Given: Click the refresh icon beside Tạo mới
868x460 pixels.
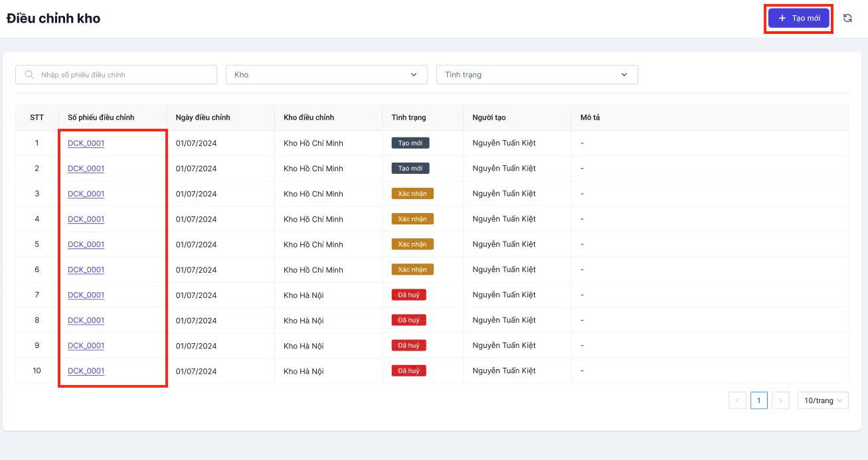Looking at the screenshot, I should [847, 19].
